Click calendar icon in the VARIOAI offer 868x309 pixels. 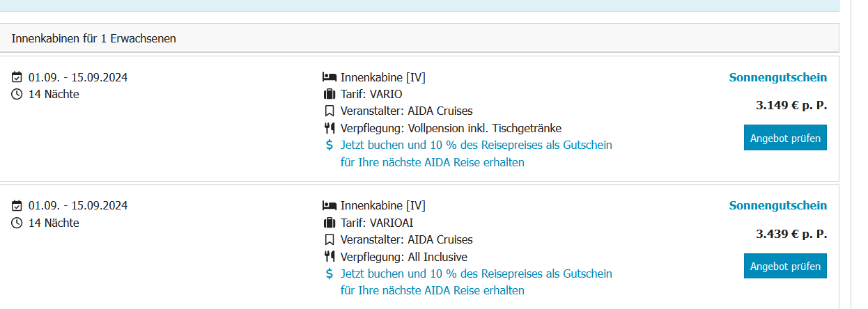17,206
